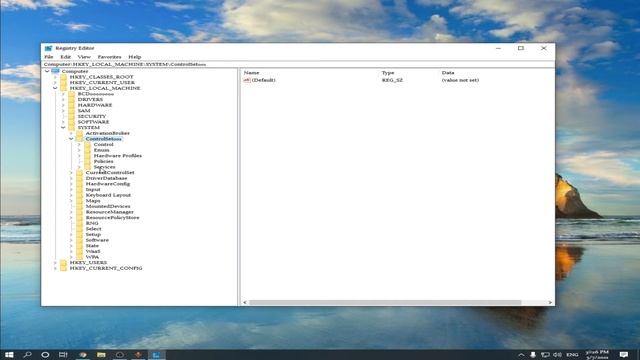640x360 pixels.
Task: Select the Keyboard Layout key
Action: (108, 195)
